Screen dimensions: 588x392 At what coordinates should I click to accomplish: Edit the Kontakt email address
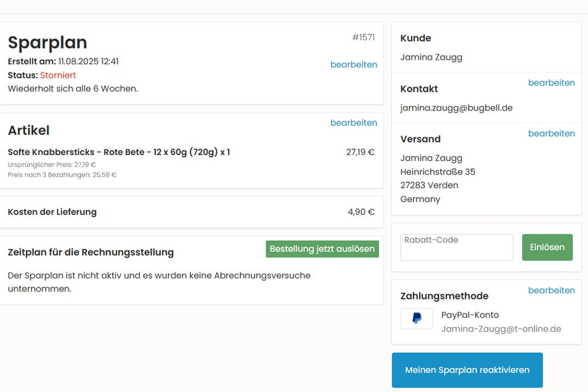(551, 83)
